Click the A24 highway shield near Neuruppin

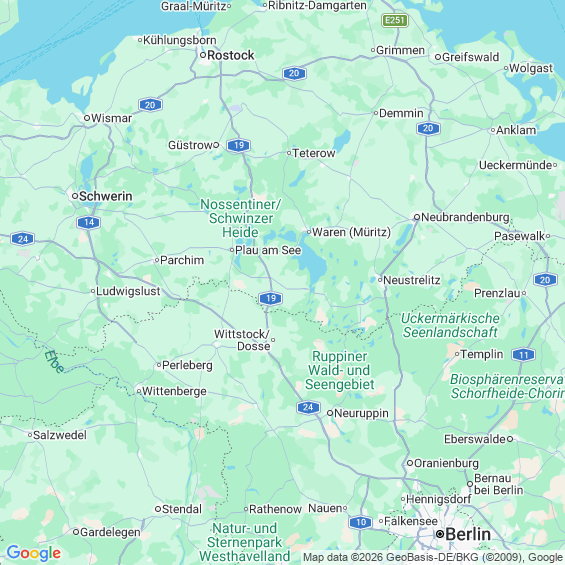(x=308, y=407)
